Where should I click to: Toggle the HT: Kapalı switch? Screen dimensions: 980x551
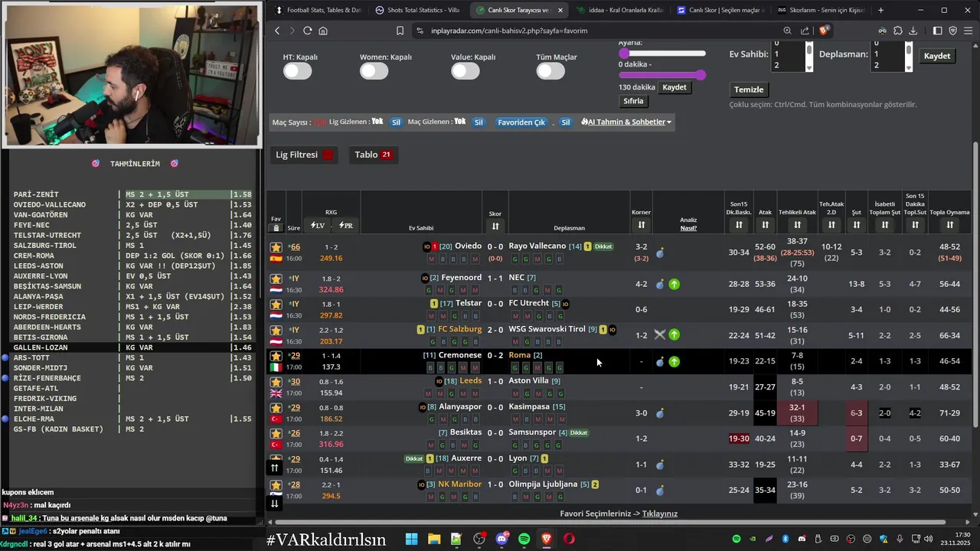coord(297,71)
